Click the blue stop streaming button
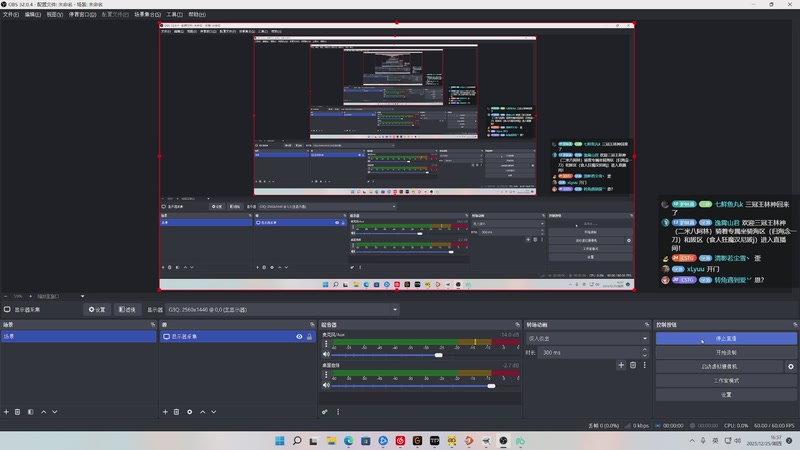The image size is (800, 450). coord(726,338)
